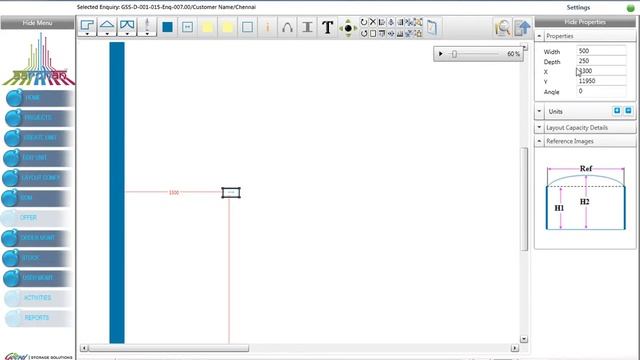Open dropdown under the L-shaped wall tool
The height and width of the screenshot is (360, 640).
[87, 34]
